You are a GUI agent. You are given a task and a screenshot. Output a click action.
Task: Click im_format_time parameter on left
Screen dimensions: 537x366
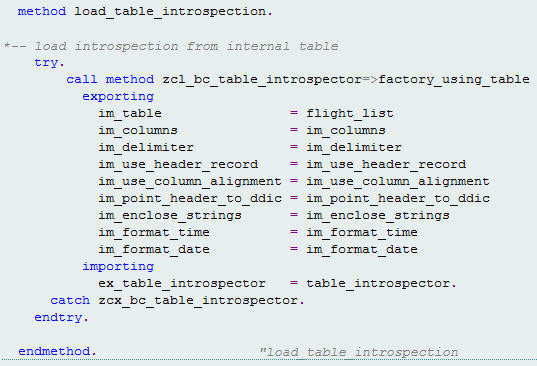(154, 232)
